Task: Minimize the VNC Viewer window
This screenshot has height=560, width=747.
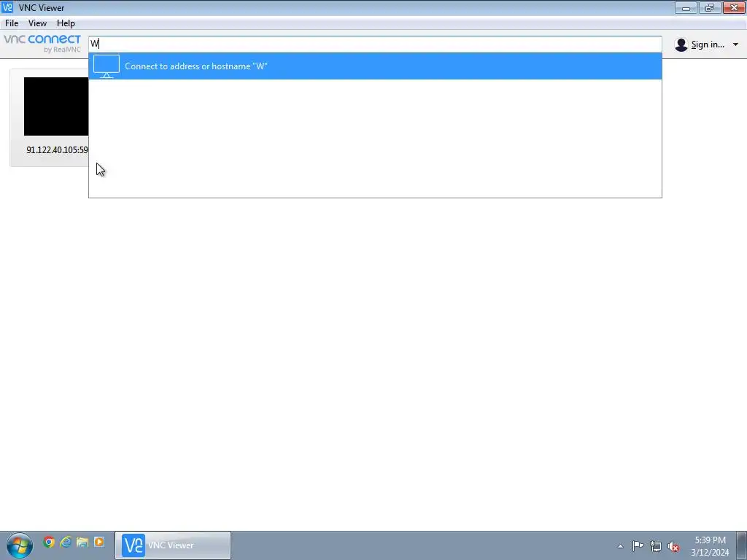Action: click(x=686, y=7)
